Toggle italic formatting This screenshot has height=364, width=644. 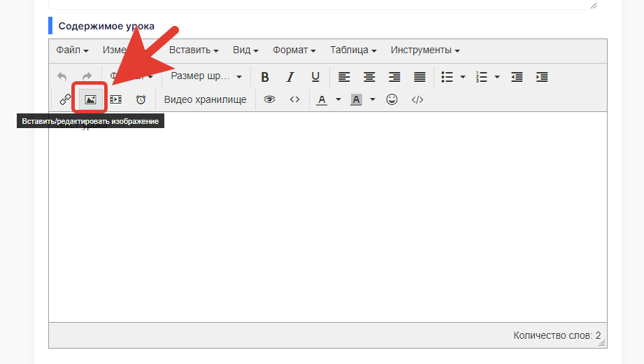(290, 77)
